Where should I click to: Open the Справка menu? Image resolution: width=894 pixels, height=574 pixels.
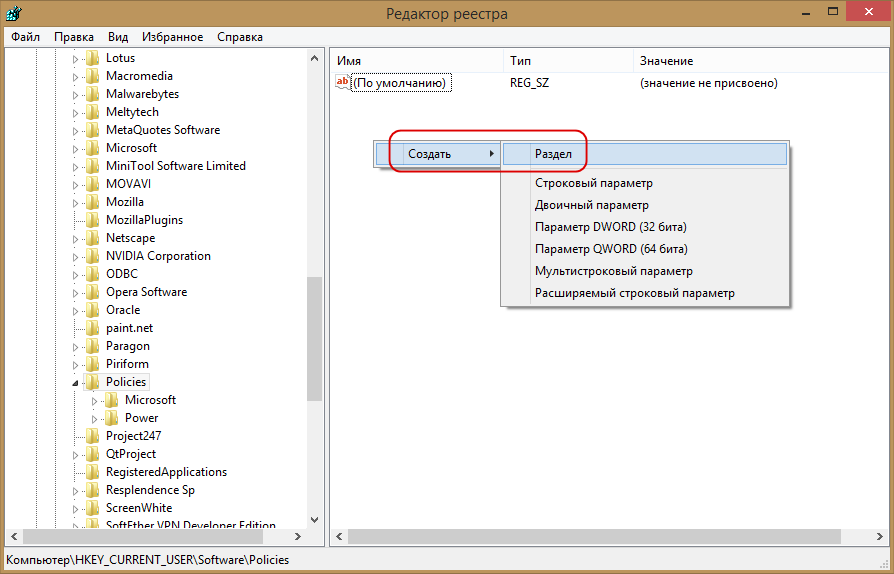239,37
